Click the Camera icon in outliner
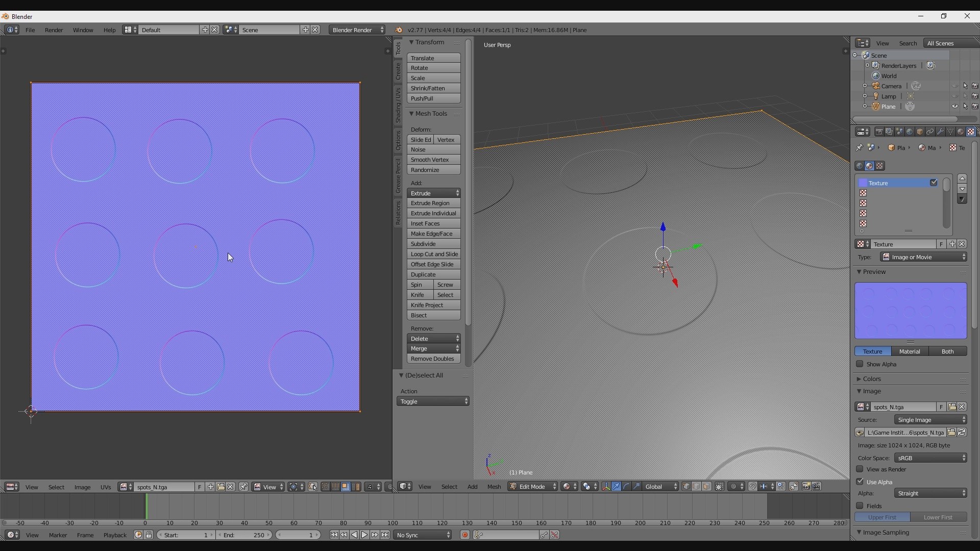 pos(874,85)
